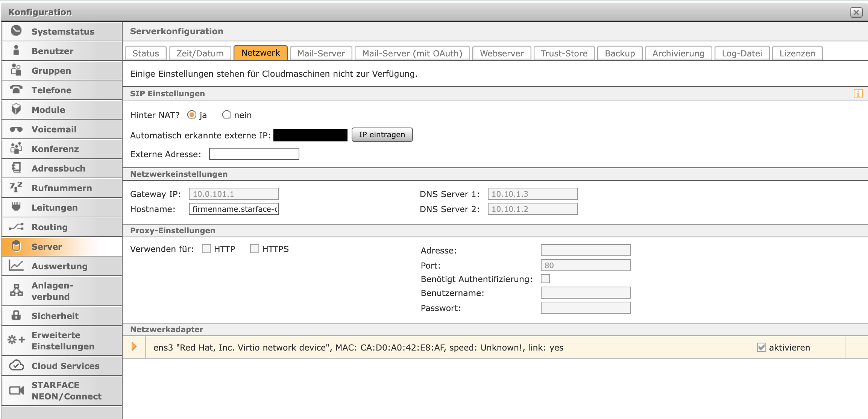
Task: Click the proxy Port field
Action: 586,265
